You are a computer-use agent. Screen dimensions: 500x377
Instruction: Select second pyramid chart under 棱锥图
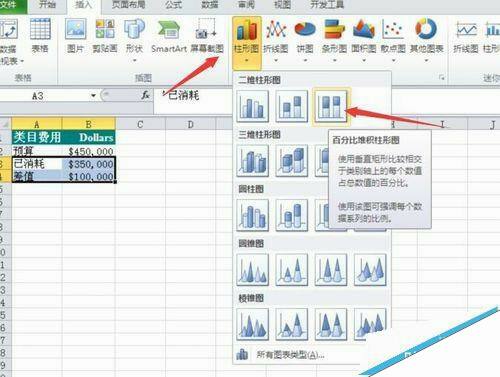(292, 324)
